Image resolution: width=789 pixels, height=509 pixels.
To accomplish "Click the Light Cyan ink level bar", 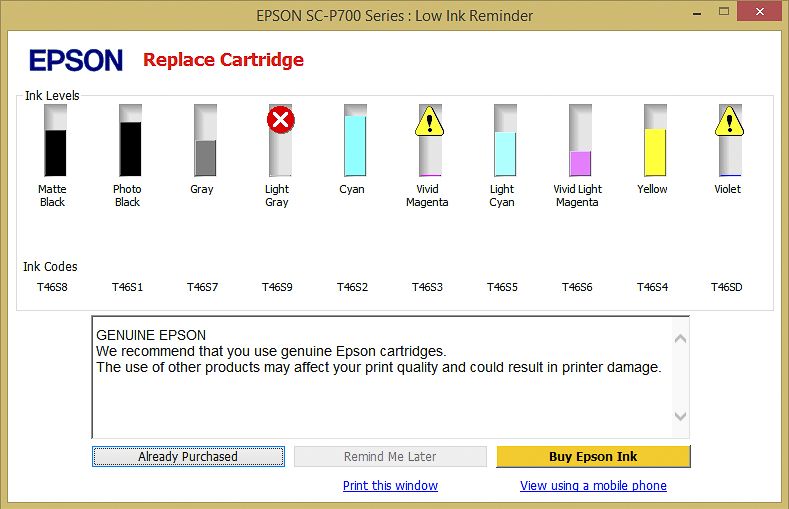I will (504, 141).
